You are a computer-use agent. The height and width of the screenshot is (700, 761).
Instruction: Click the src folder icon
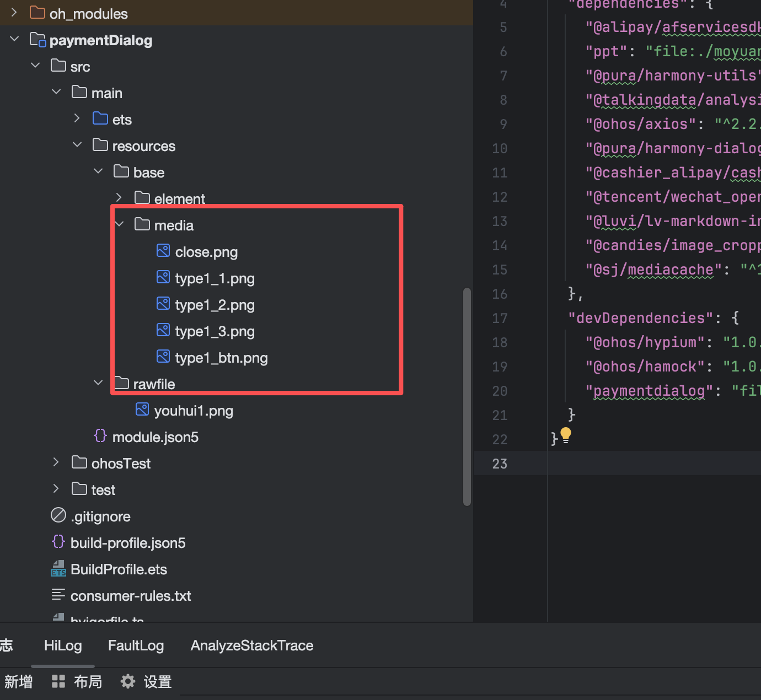58,66
